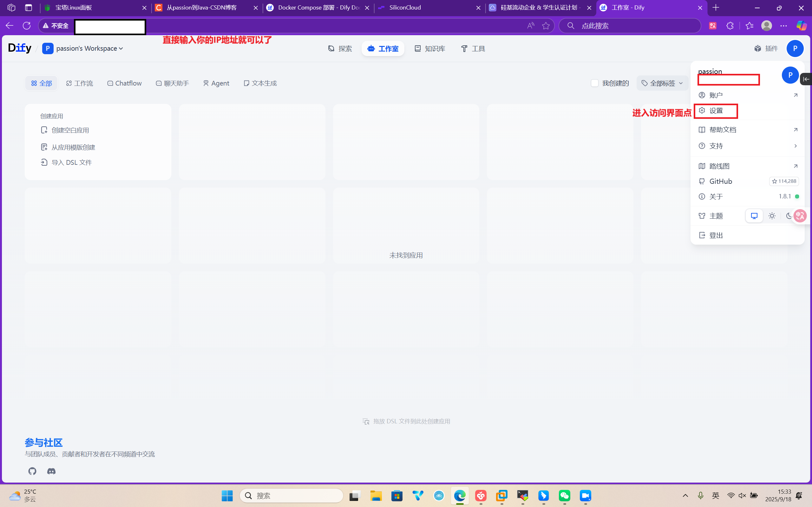The width and height of the screenshot is (812, 507).
Task: Click the Discord icon under 参与社区
Action: coord(51,471)
